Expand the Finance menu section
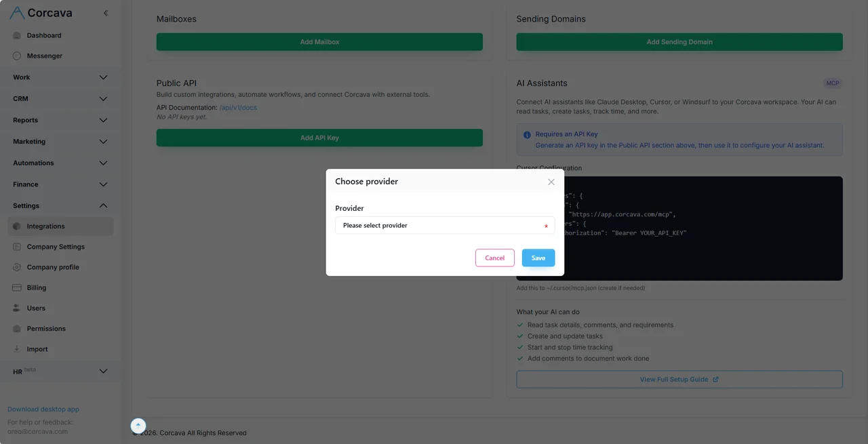This screenshot has height=444, width=868. pos(60,184)
